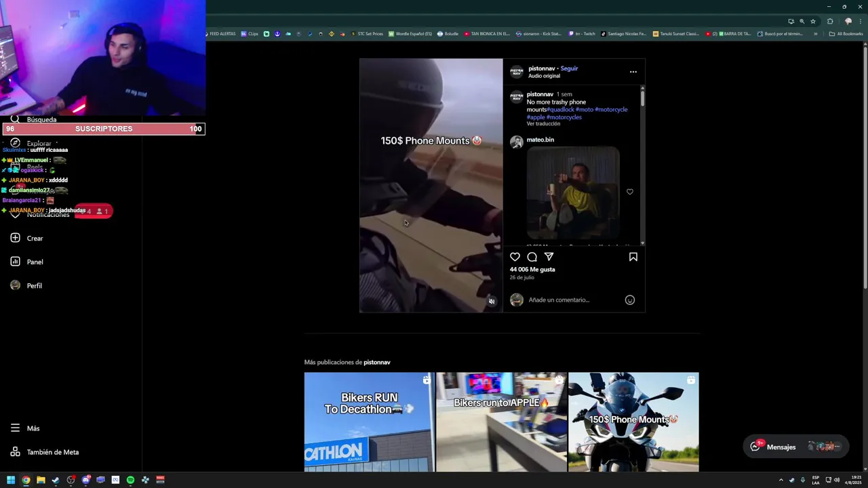Open BARRA DE TA YouTube bookmark

[729, 34]
